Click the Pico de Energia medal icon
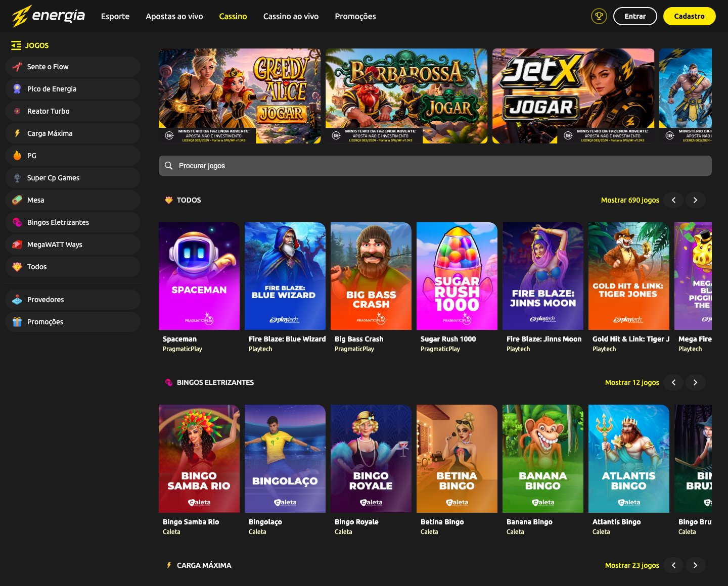 (x=17, y=89)
